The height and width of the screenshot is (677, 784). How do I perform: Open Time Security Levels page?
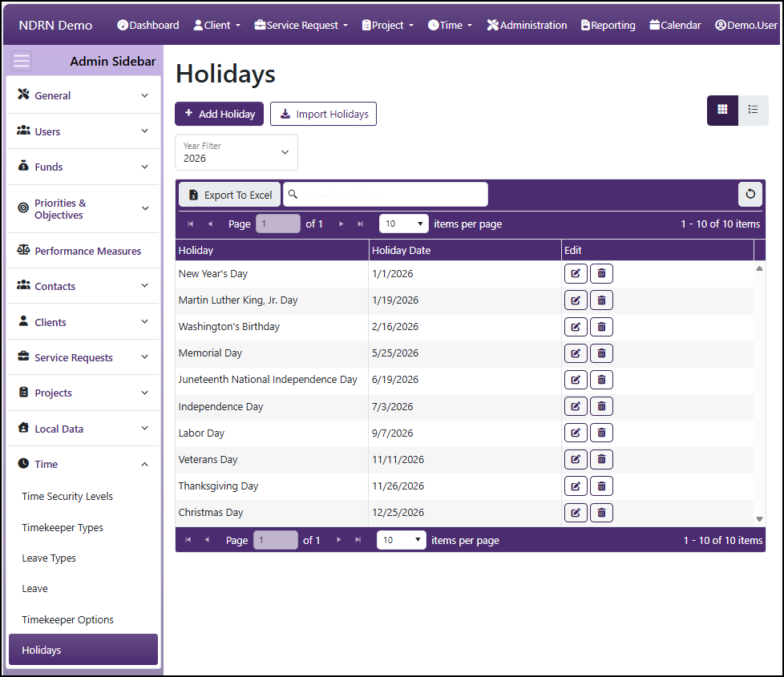click(x=67, y=496)
